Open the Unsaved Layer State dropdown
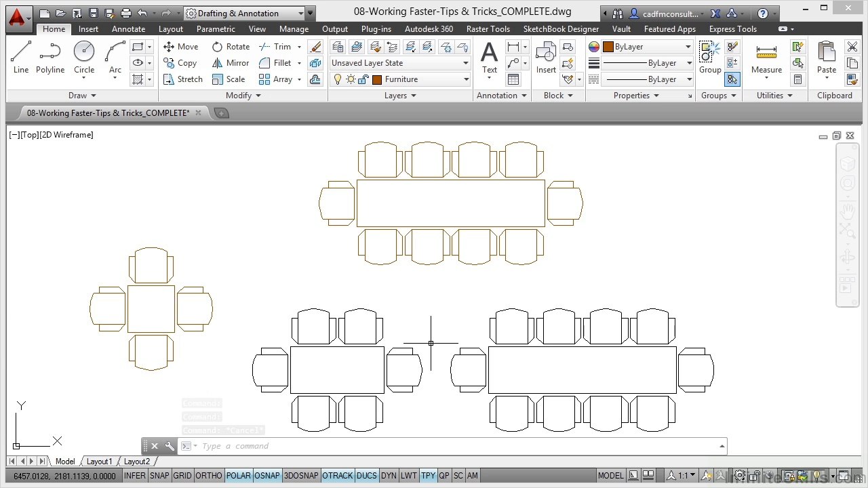868x488 pixels. [x=400, y=63]
